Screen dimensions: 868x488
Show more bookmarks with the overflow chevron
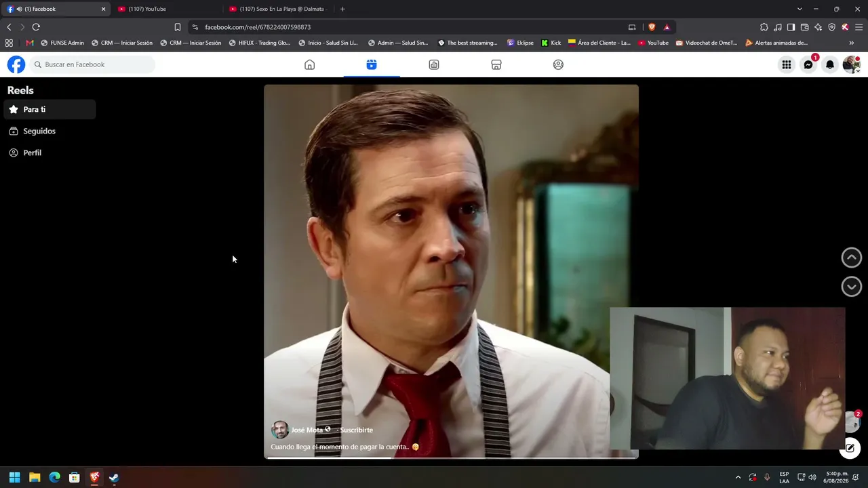coord(852,43)
